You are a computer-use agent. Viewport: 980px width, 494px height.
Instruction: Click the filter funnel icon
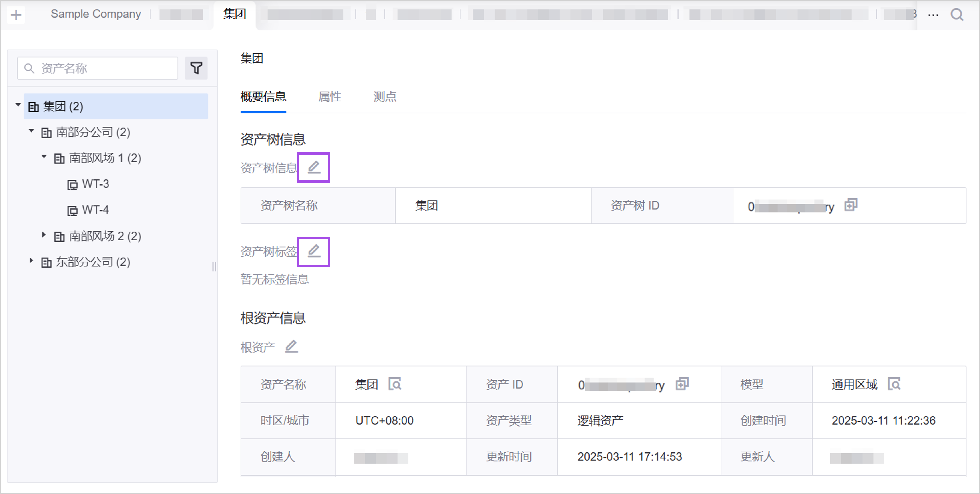pos(196,68)
